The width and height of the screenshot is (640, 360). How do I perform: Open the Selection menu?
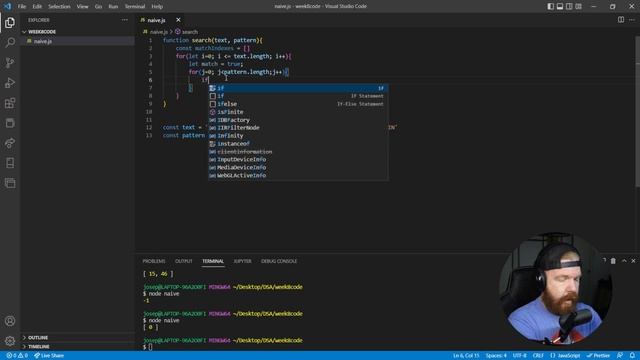(x=59, y=7)
